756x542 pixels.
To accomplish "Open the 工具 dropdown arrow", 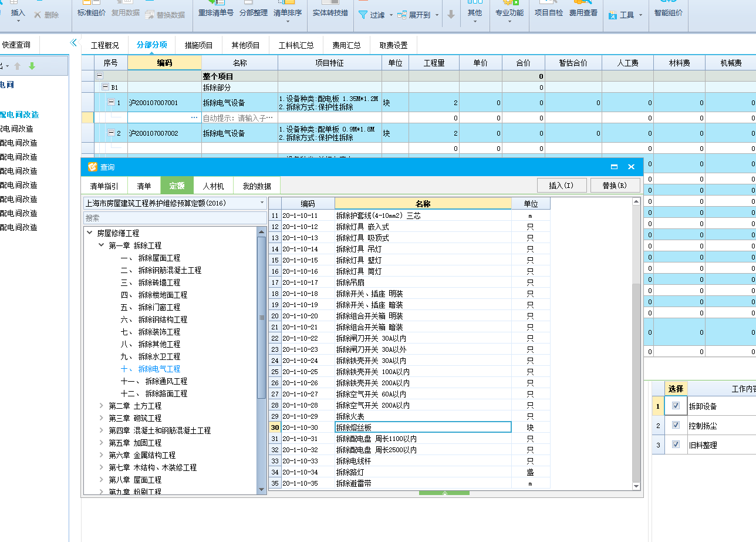I will coord(640,15).
